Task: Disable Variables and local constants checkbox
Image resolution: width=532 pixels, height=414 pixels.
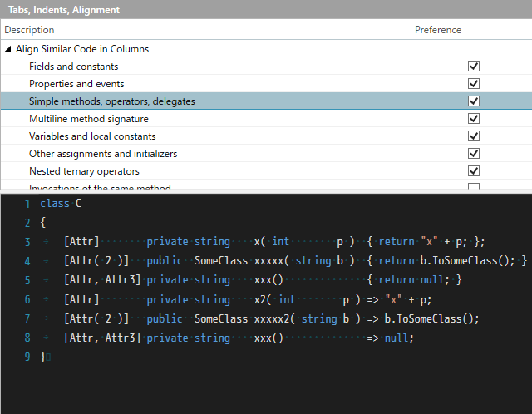Action: pos(473,136)
